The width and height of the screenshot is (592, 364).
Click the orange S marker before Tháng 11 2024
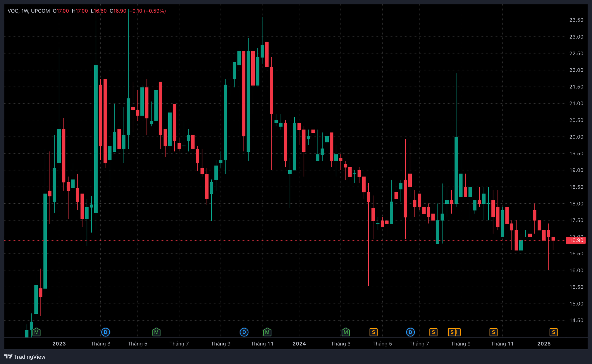pos(493,332)
